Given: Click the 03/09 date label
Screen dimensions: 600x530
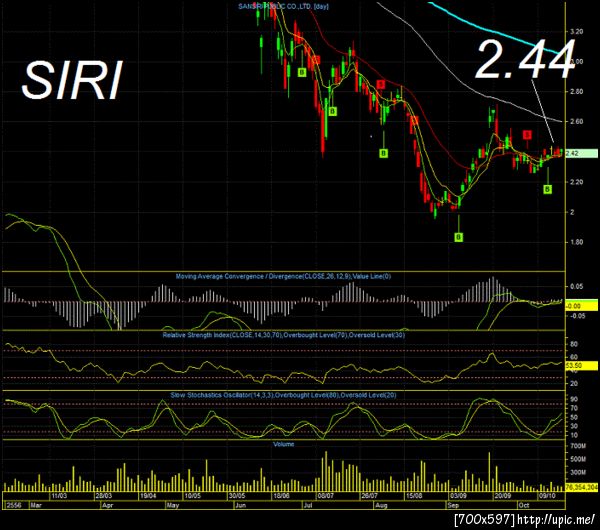Looking at the screenshot, I should click(458, 496).
